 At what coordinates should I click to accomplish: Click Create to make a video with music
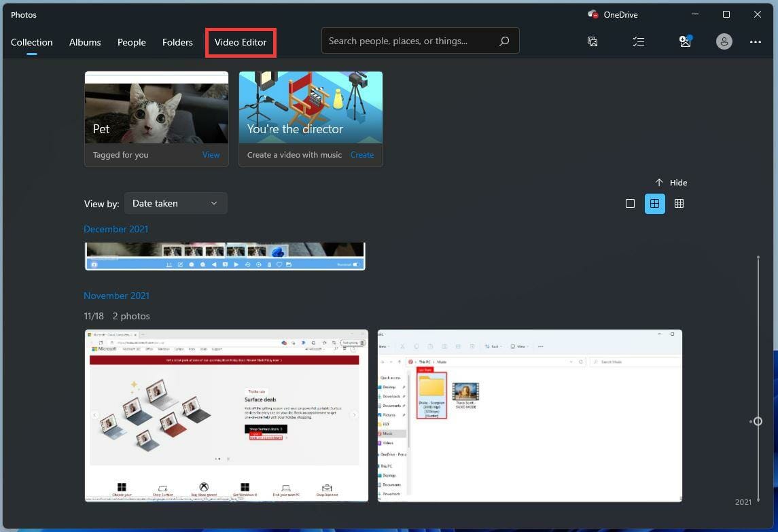pyautogui.click(x=362, y=154)
